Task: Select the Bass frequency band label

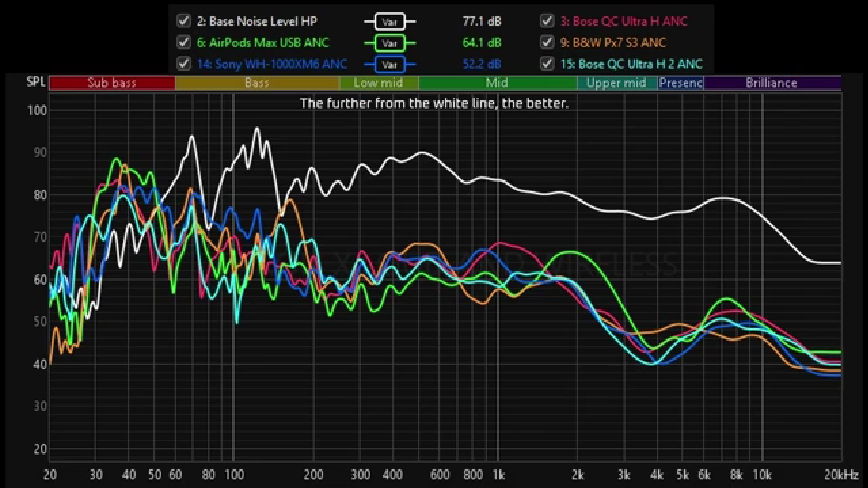Action: point(256,83)
